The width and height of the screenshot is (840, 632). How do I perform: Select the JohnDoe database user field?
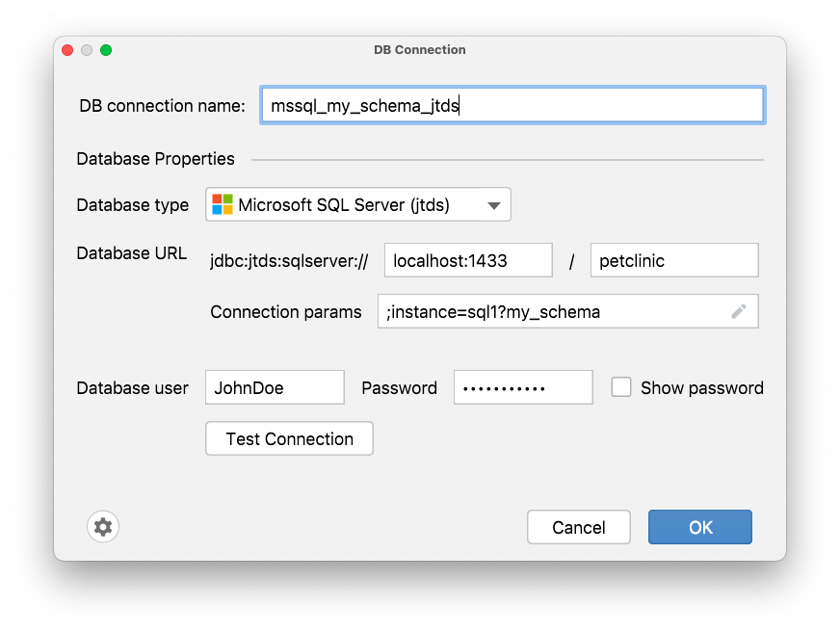274,386
